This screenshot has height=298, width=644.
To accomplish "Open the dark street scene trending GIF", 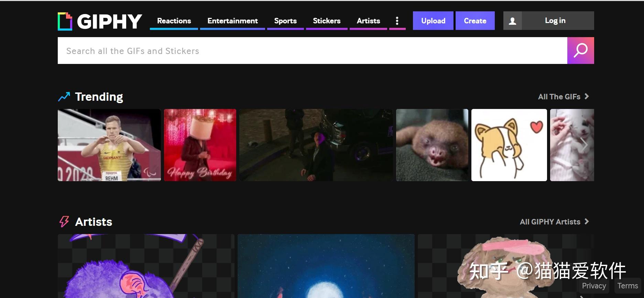I will click(316, 145).
